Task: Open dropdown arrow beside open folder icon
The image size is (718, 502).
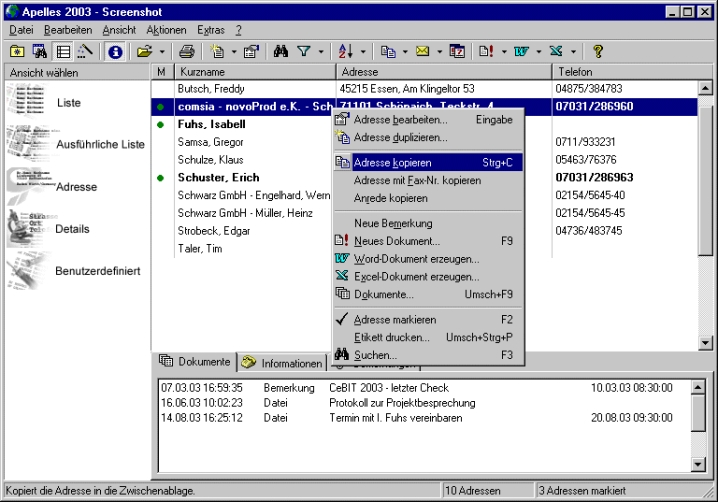Action: pos(162,51)
